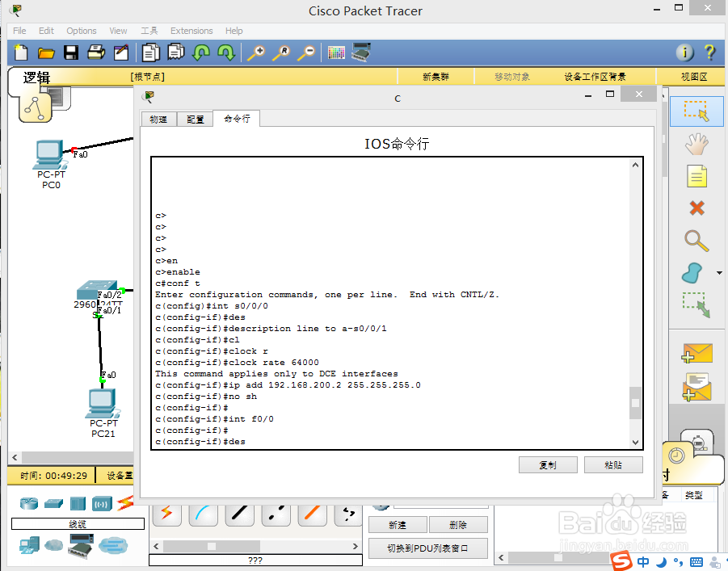Open the File menu
Viewport: 728px width, 571px height.
point(19,31)
